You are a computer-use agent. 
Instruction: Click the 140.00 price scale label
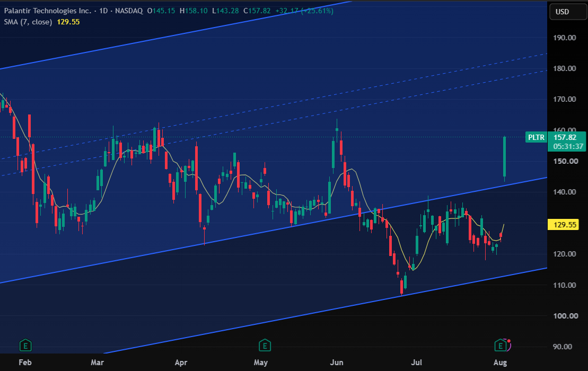(564, 192)
